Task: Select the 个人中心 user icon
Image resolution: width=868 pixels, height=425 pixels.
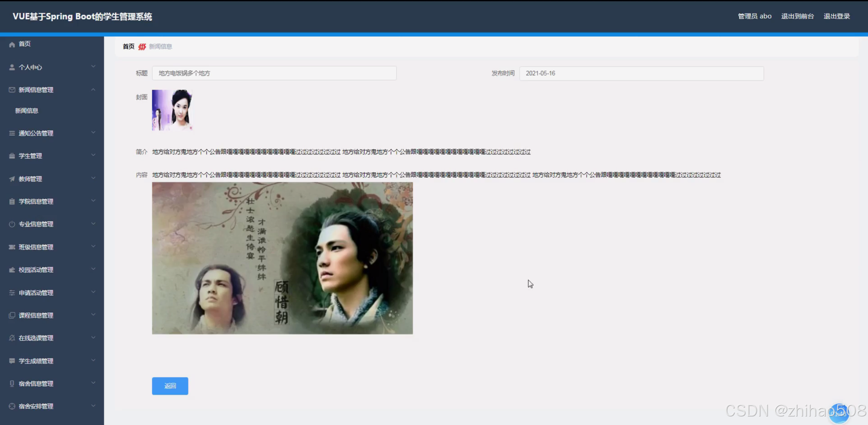Action: (x=11, y=67)
